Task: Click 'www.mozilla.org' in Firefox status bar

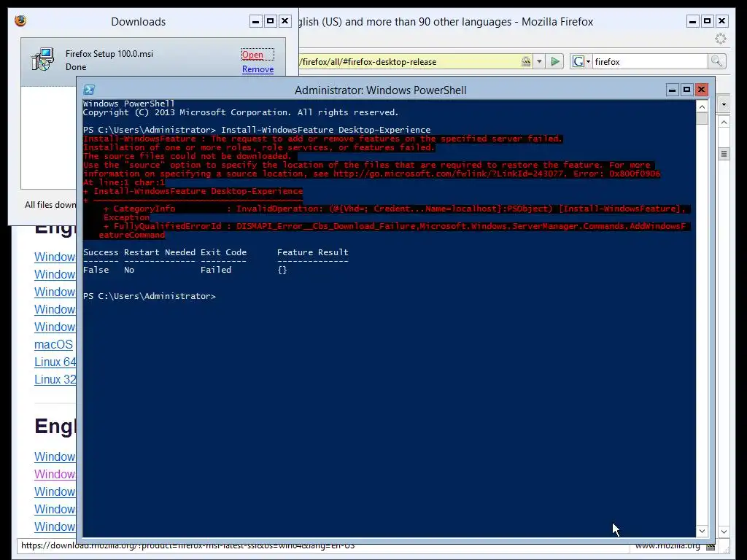Action: 667,545
